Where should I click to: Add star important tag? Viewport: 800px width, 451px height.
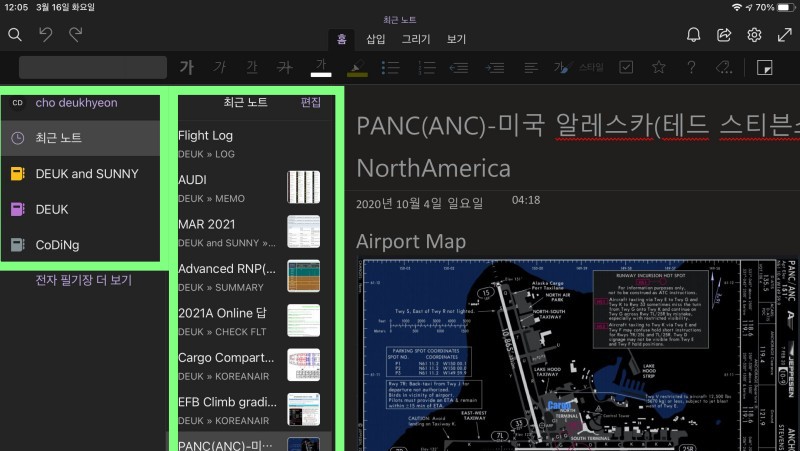(659, 67)
